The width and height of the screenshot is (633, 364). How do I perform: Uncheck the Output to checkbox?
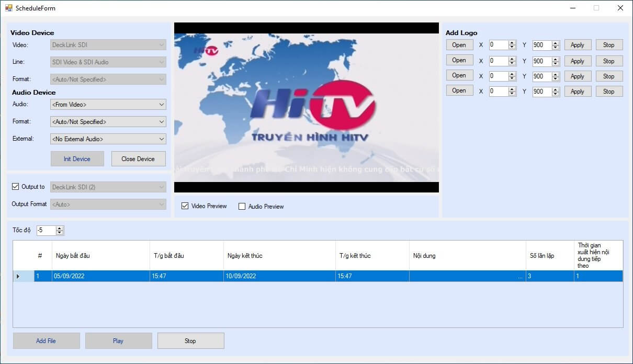tap(15, 187)
